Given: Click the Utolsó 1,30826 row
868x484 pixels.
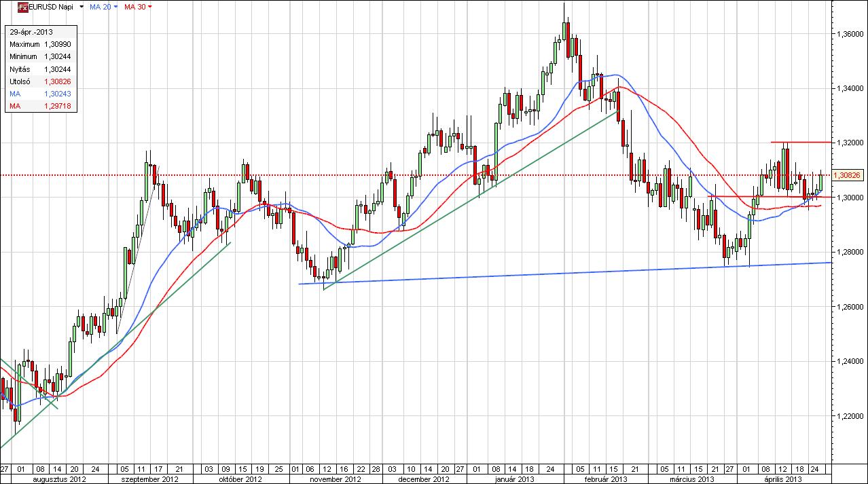Looking at the screenshot, I should click(40, 81).
